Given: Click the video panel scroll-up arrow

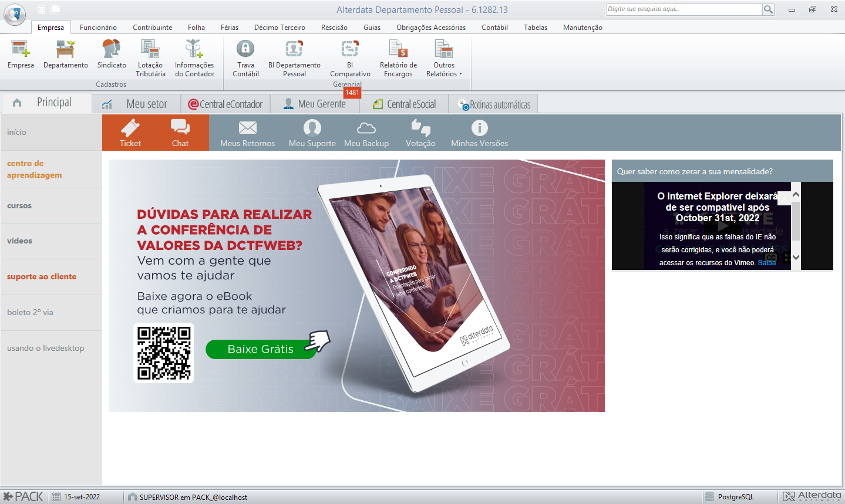Looking at the screenshot, I should point(796,194).
